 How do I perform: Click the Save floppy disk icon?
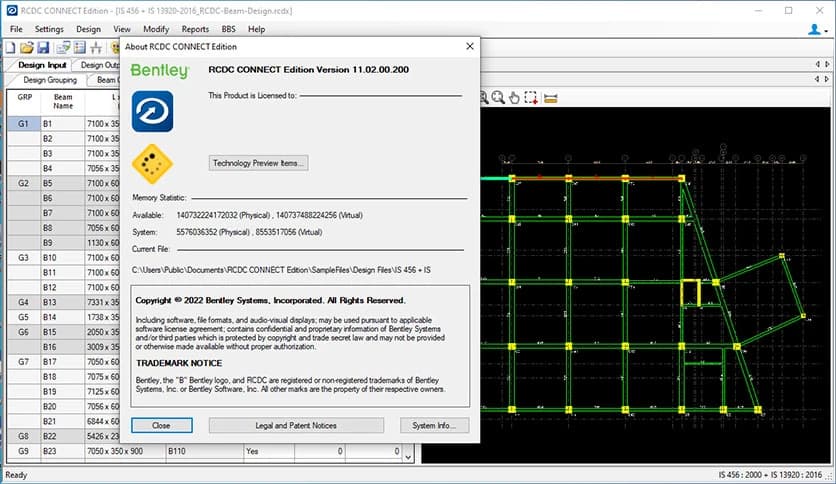[43, 47]
